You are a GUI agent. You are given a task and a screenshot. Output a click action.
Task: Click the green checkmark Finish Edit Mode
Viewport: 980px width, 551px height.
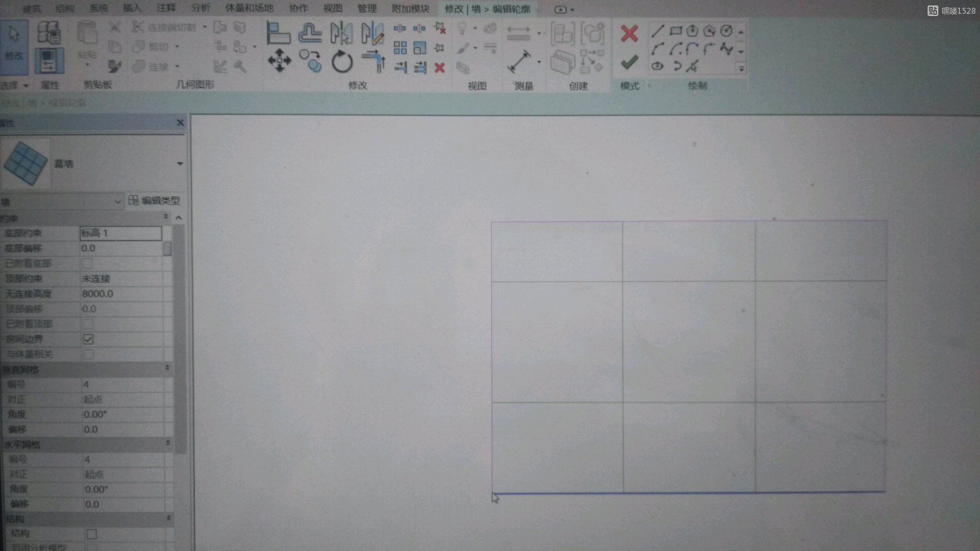[629, 62]
